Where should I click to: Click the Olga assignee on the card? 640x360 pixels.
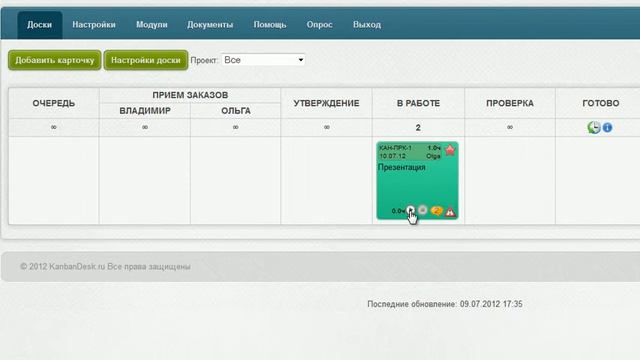pyautogui.click(x=433, y=156)
